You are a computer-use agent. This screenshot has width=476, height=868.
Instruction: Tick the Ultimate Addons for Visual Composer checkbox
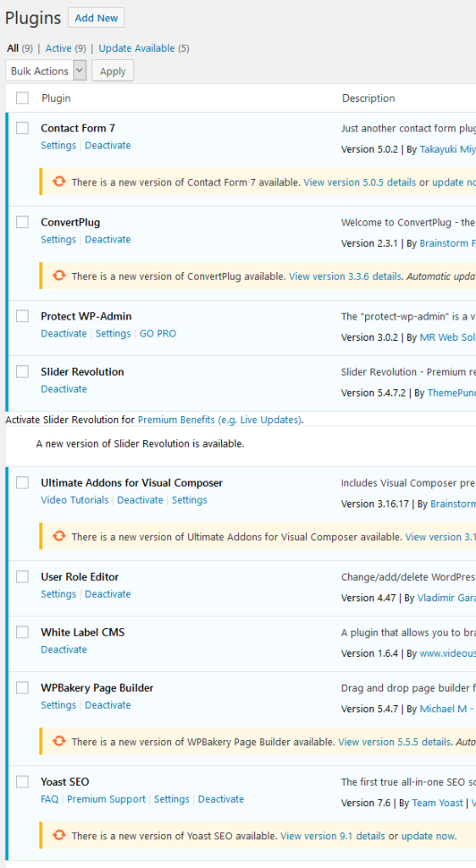pyautogui.click(x=22, y=482)
